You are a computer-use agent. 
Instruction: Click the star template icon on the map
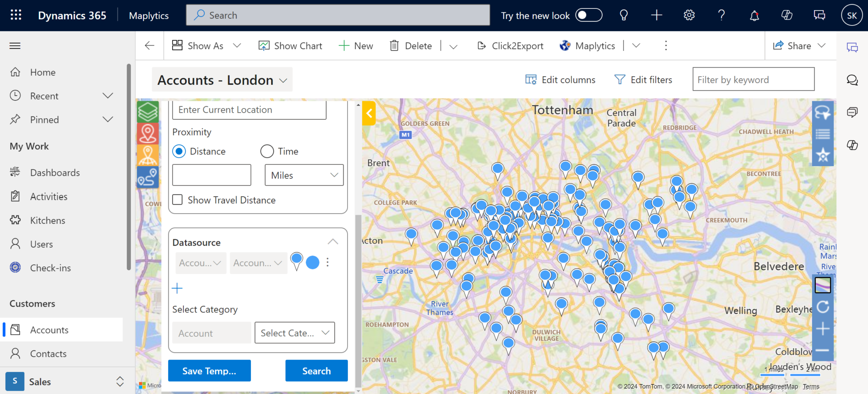click(823, 155)
